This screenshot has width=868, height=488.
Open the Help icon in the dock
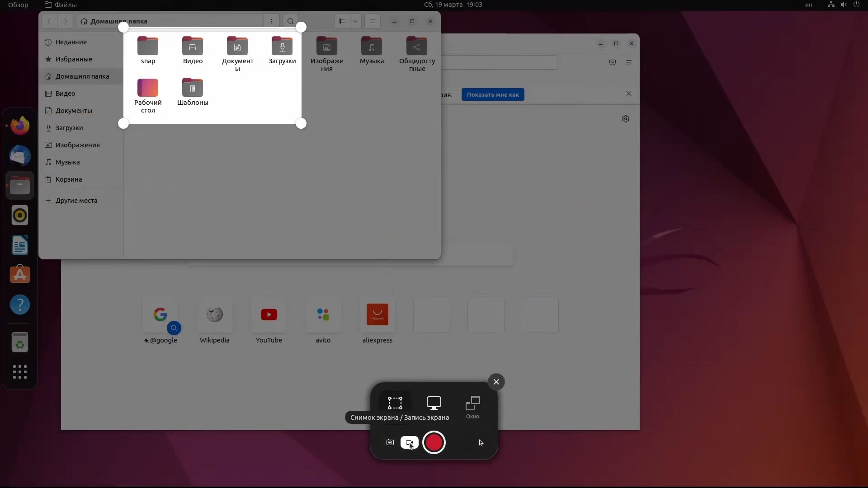(x=20, y=305)
